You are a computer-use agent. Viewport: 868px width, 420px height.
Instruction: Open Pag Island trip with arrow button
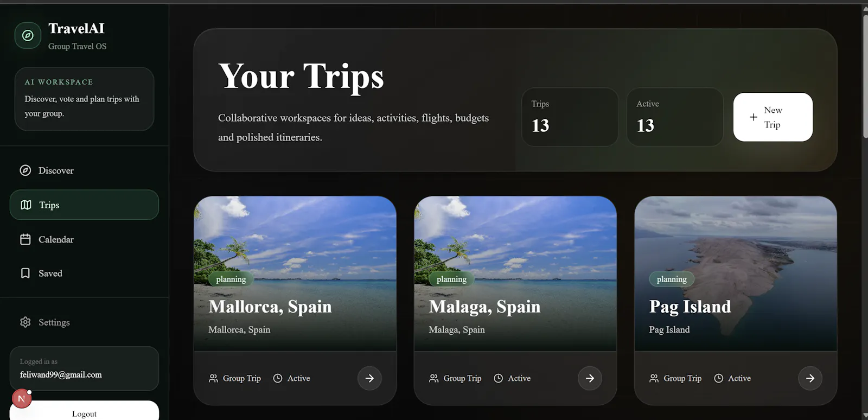point(810,378)
